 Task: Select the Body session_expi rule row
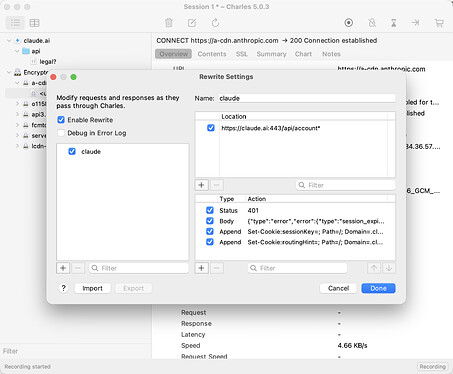(x=295, y=221)
